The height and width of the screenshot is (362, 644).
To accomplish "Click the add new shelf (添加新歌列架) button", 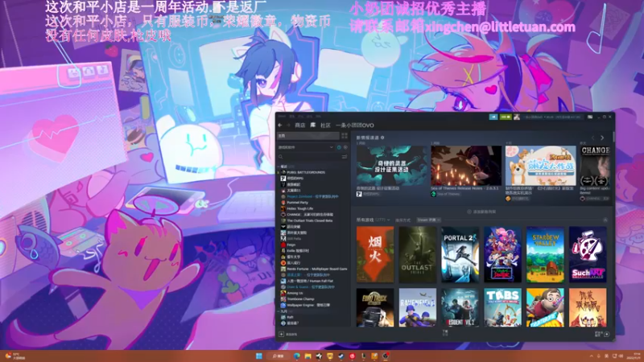I will pyautogui.click(x=481, y=212).
